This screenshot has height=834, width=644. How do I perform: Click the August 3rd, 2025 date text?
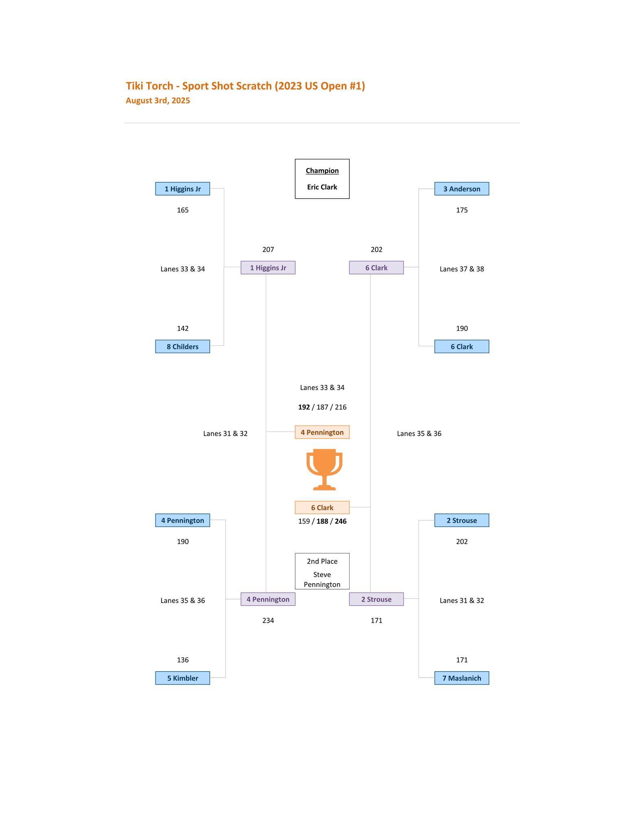click(x=158, y=101)
